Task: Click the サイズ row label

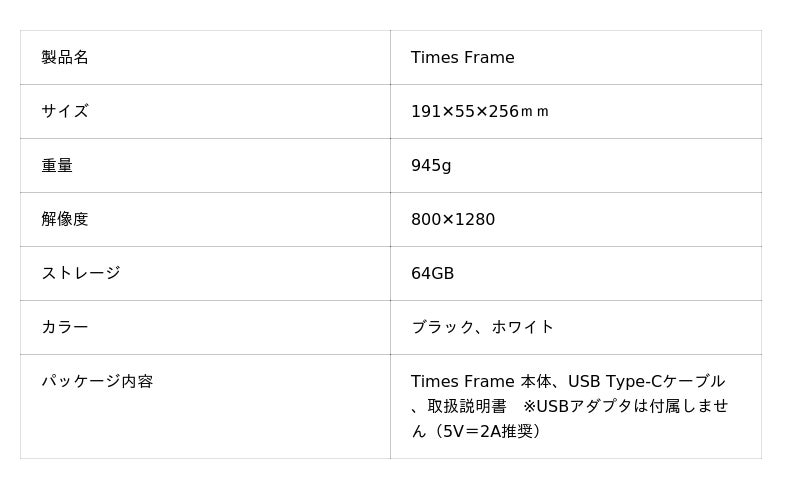Action: click(x=65, y=112)
